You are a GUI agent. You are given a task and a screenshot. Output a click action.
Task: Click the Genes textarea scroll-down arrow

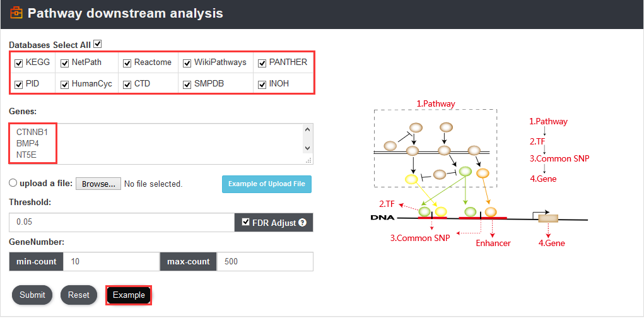[x=308, y=148]
